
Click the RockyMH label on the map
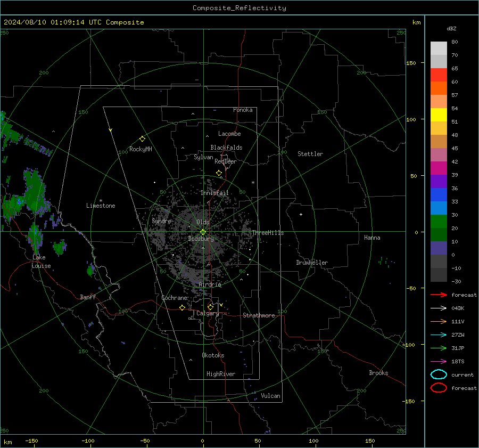pyautogui.click(x=141, y=149)
